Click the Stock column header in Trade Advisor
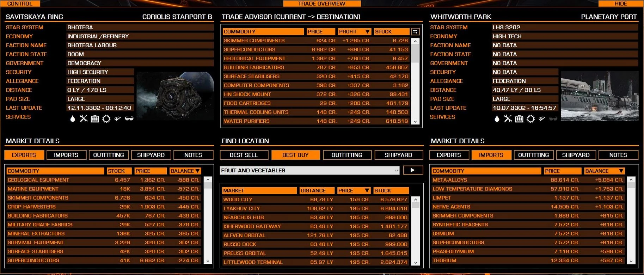The image size is (644, 275). [392, 32]
